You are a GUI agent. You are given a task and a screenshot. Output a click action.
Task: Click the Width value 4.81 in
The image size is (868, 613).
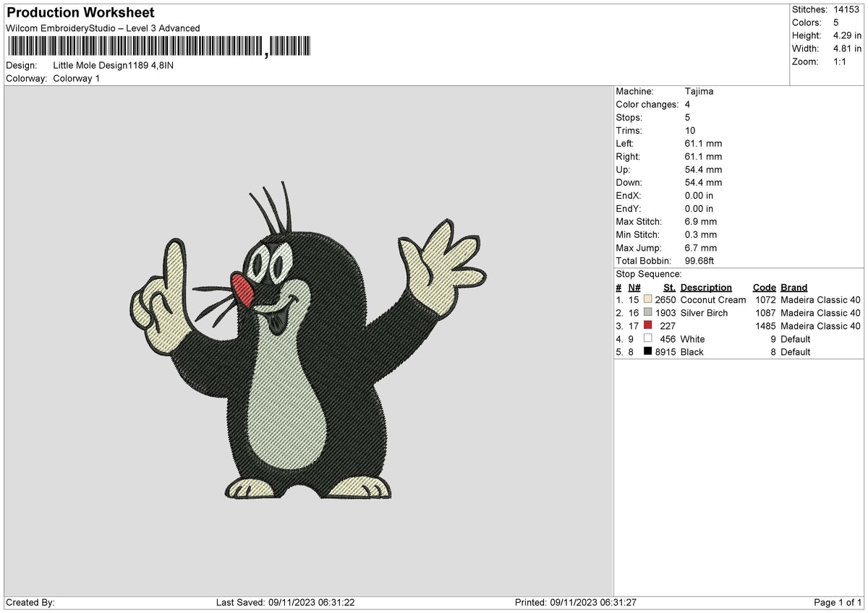(x=847, y=48)
